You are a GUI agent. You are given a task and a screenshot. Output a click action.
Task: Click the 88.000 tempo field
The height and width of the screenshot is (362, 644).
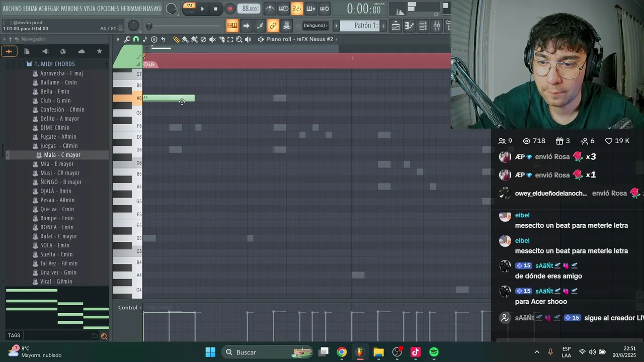(x=249, y=9)
